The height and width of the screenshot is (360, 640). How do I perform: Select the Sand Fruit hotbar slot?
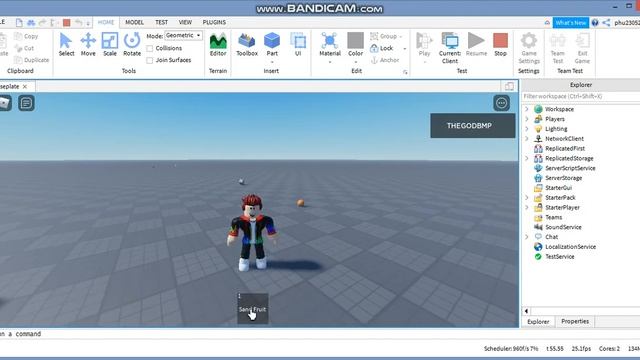pos(253,309)
